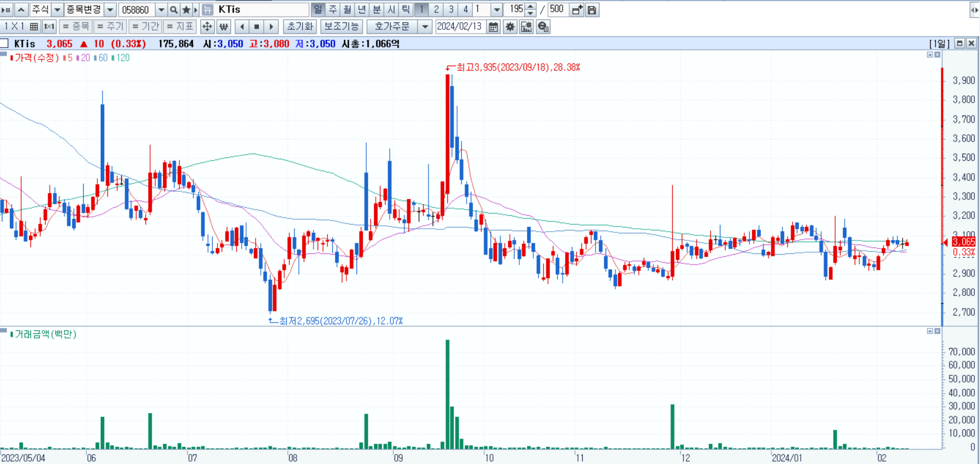
Task: Open the grid layout icon next to 1X1
Action: pos(34,26)
